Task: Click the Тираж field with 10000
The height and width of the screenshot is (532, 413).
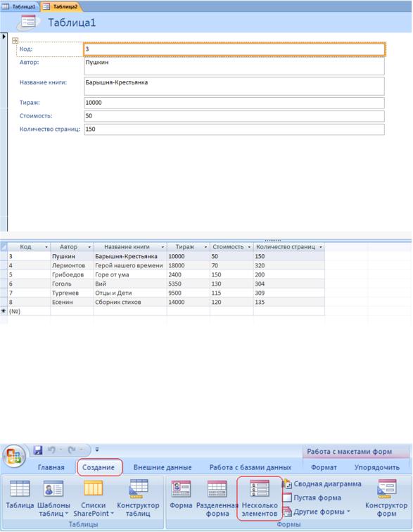Action: click(x=234, y=103)
